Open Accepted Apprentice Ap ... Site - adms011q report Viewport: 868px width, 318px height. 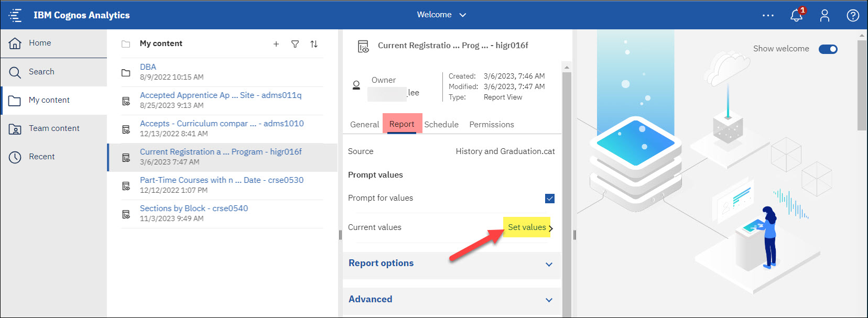coord(221,95)
